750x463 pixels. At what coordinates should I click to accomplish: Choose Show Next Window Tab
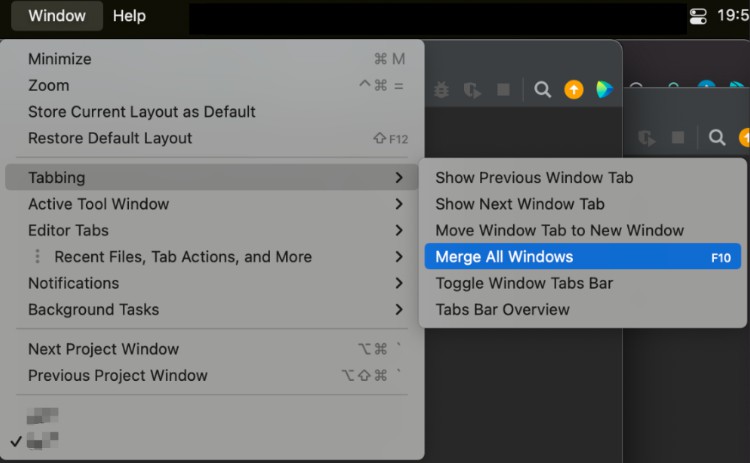(x=583, y=204)
